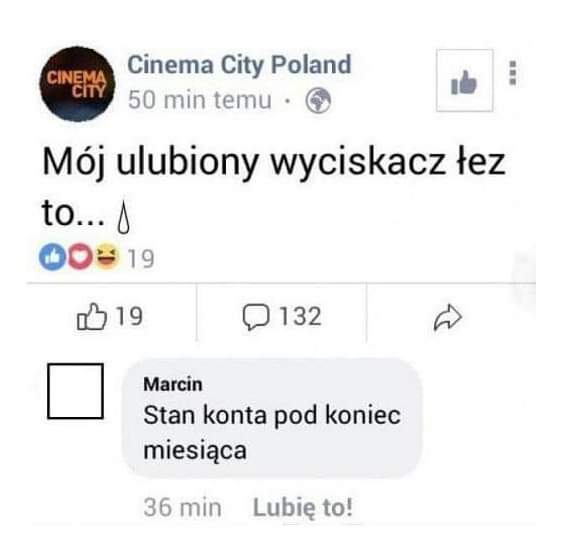Click the speech bubble comment icon
This screenshot has height=545, width=565.
pyautogui.click(x=256, y=317)
